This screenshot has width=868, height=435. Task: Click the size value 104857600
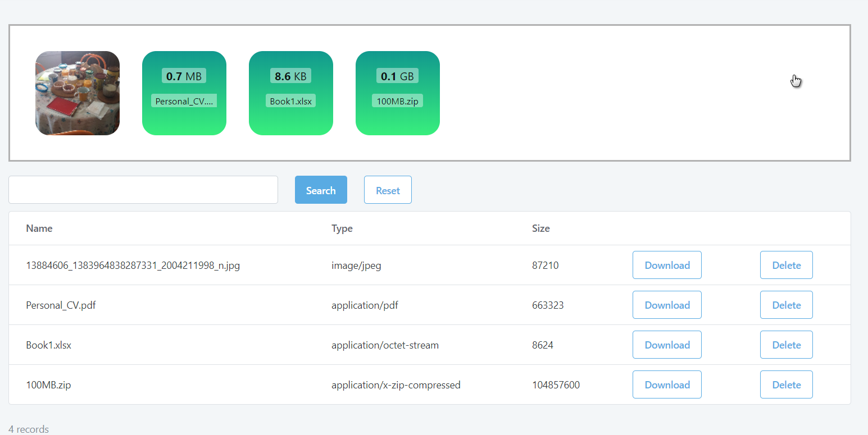[556, 385]
